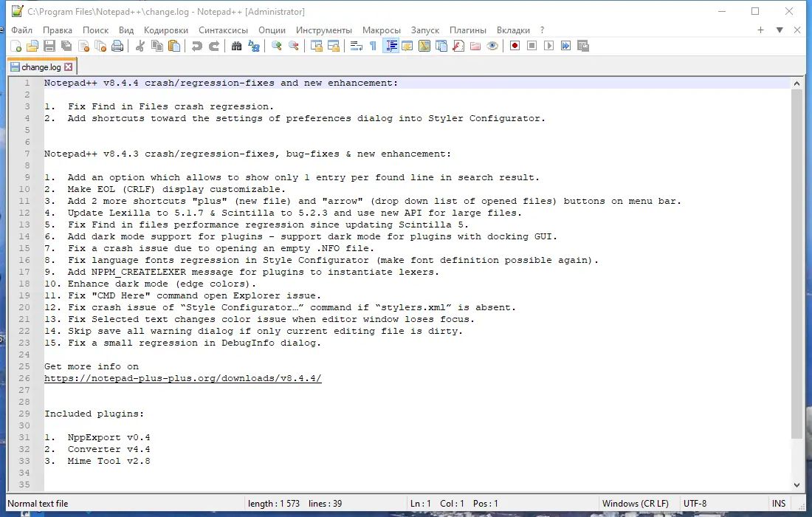This screenshot has width=812, height=517.
Task: Print the document using printer icon
Action: pyautogui.click(x=118, y=46)
